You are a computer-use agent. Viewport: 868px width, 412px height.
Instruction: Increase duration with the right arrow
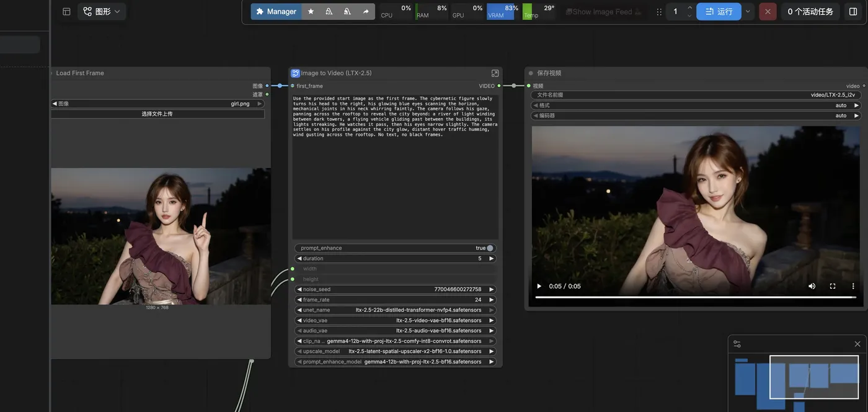492,258
